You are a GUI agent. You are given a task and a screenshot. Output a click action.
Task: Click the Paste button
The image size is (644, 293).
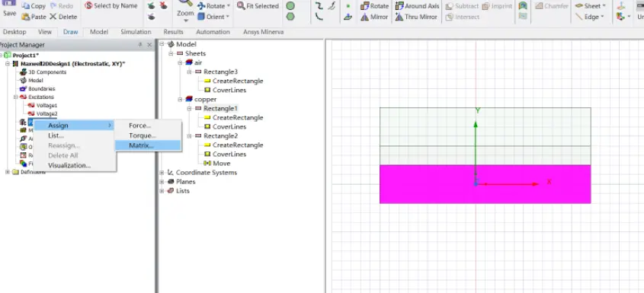(34, 17)
